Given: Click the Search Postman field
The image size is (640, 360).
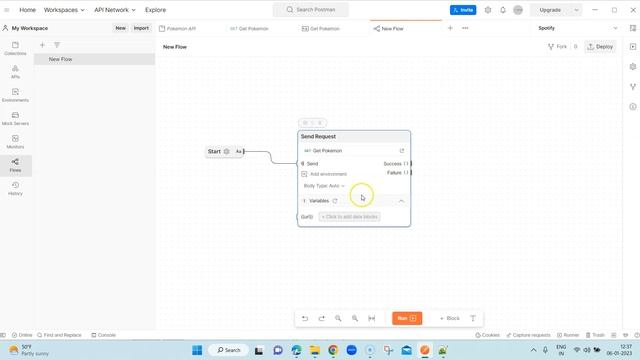Looking at the screenshot, I should (x=311, y=9).
